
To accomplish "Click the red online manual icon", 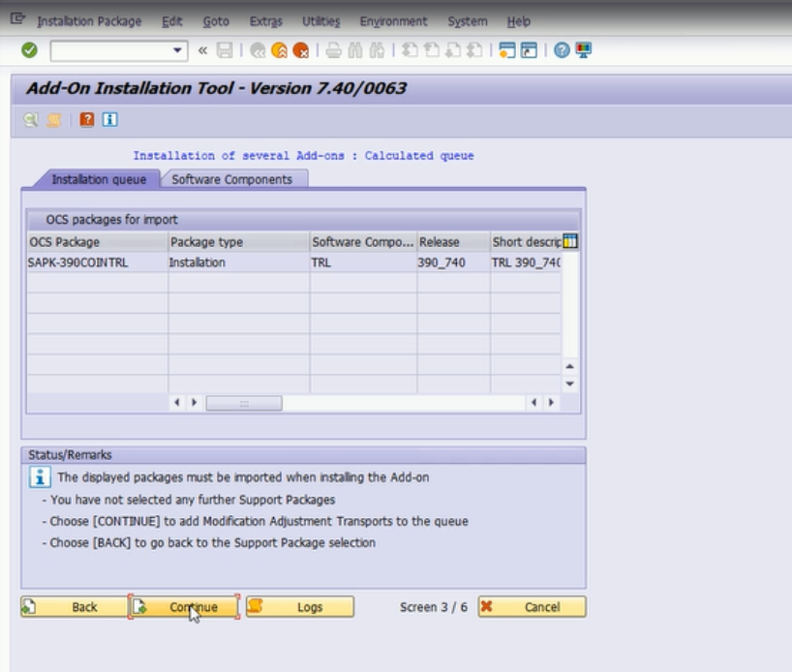I will (x=87, y=120).
